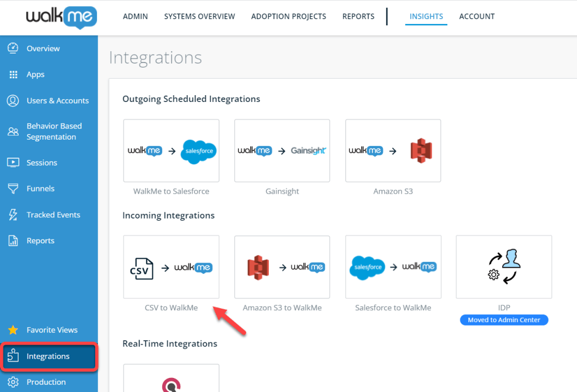This screenshot has height=392, width=577.
Task: Open Behavior Based Segmentation in sidebar
Action: pyautogui.click(x=54, y=131)
